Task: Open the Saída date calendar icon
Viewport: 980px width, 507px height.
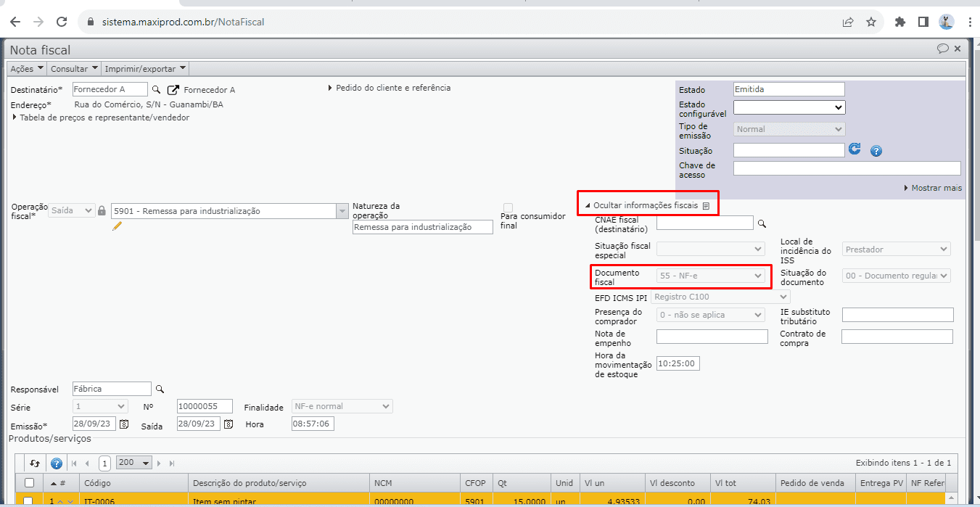Action: tap(228, 424)
